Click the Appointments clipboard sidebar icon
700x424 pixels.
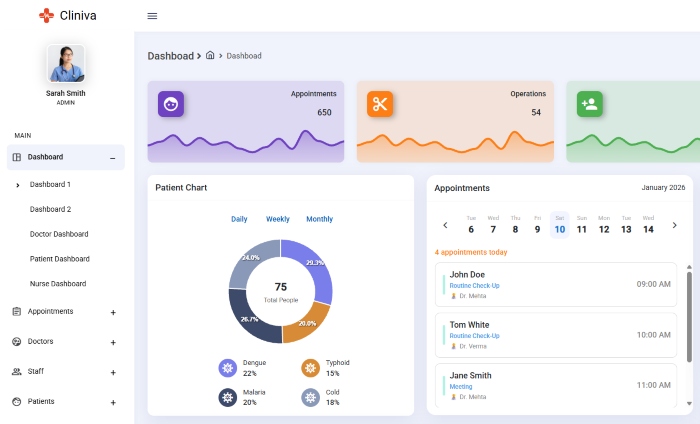(x=17, y=312)
